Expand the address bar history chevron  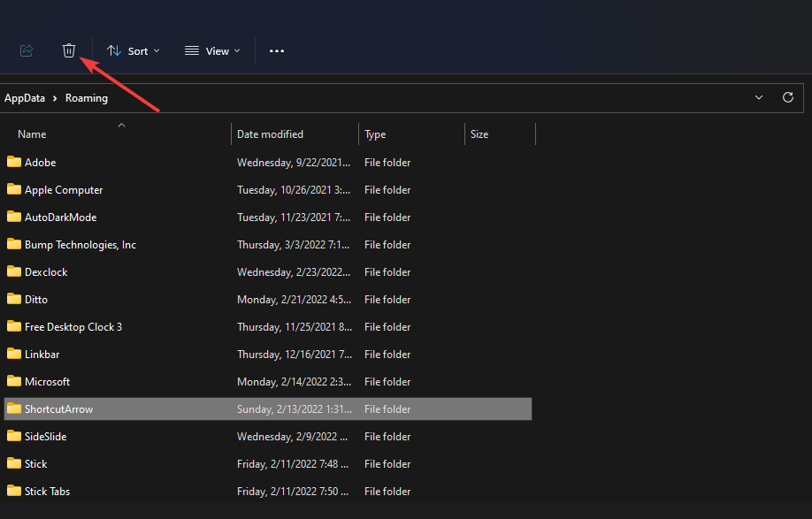point(759,98)
